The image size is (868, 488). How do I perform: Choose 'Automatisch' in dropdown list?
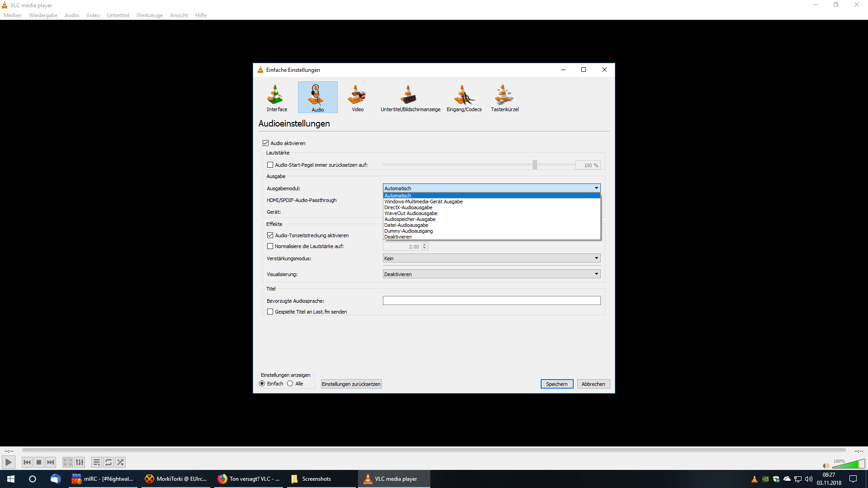click(491, 196)
